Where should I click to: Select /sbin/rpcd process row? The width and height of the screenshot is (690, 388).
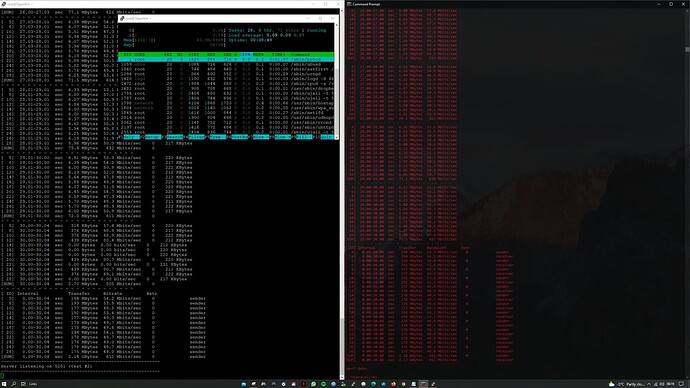pos(226,84)
